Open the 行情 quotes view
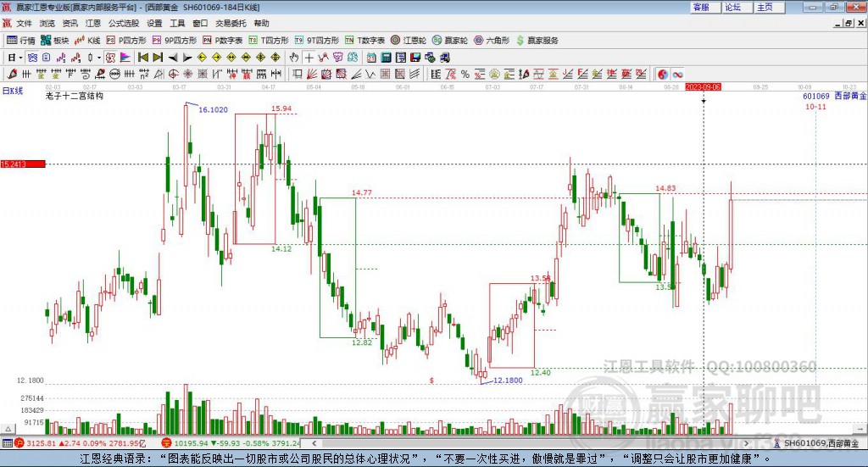 (20, 41)
